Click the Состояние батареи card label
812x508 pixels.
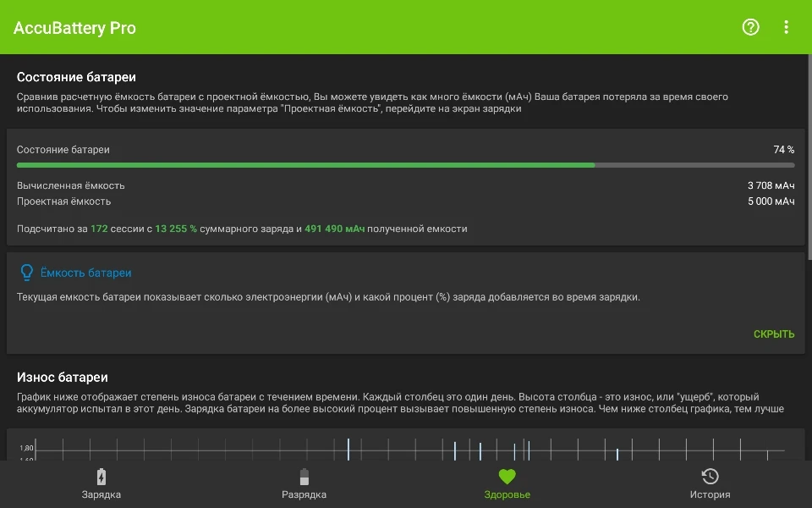(63, 149)
